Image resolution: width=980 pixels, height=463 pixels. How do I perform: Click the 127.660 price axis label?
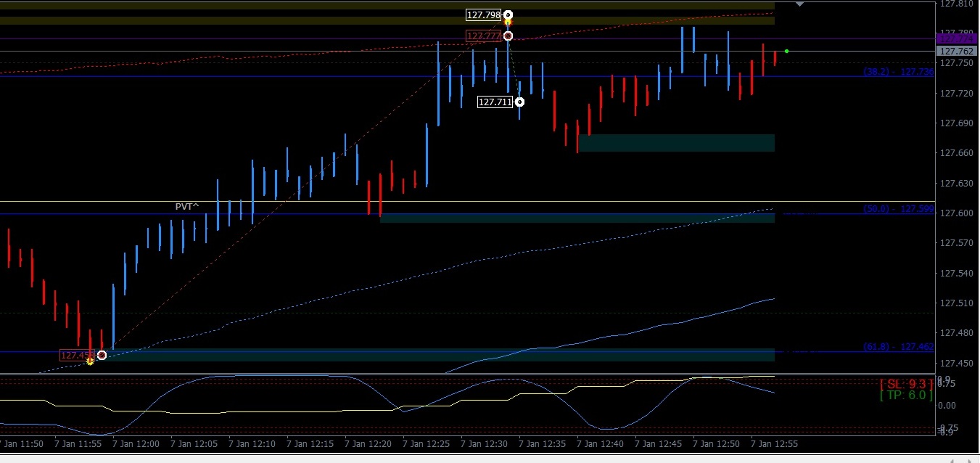click(x=956, y=153)
